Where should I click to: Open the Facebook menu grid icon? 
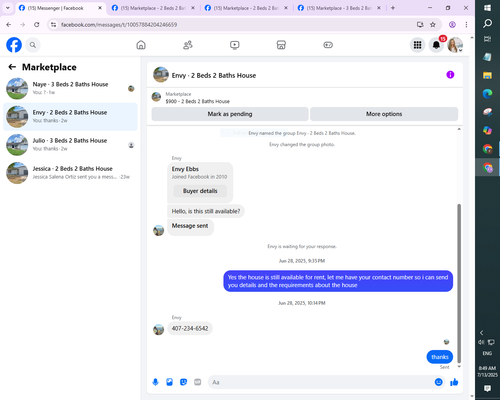tap(417, 45)
